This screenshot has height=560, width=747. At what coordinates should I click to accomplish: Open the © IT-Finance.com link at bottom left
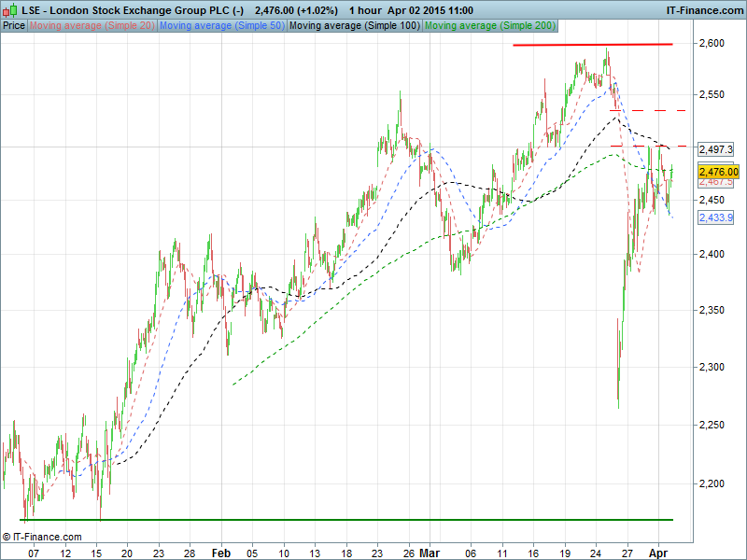42,537
